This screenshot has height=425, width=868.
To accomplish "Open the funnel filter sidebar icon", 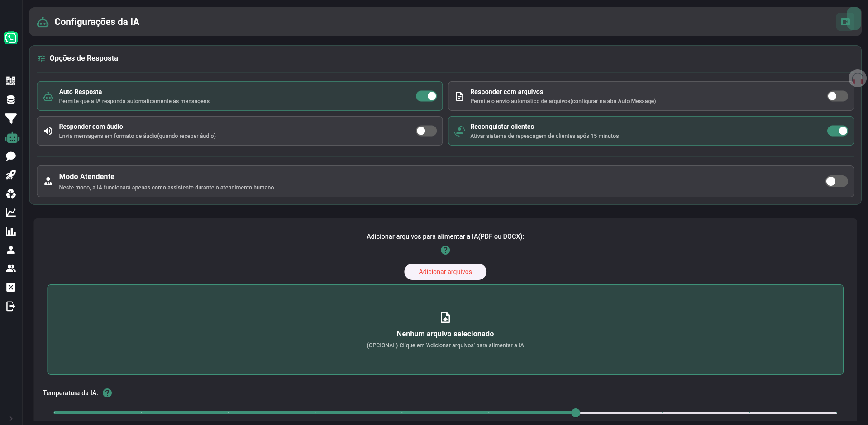I will click(x=11, y=119).
